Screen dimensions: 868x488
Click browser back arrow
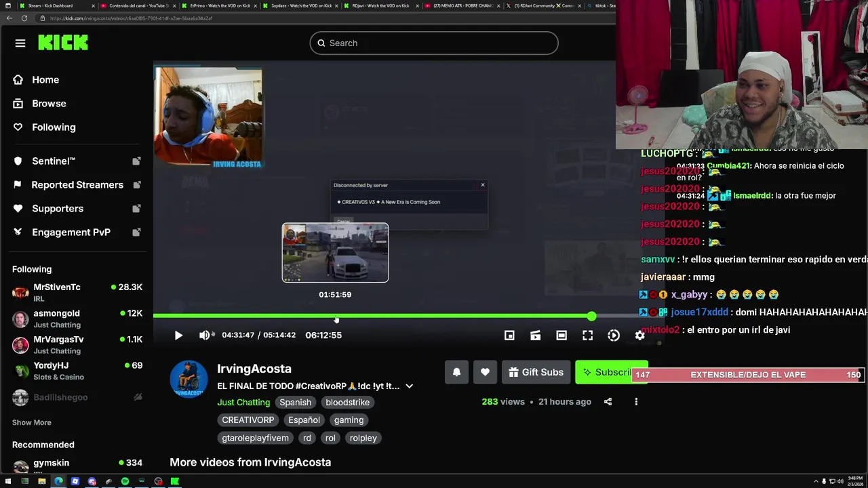point(9,18)
